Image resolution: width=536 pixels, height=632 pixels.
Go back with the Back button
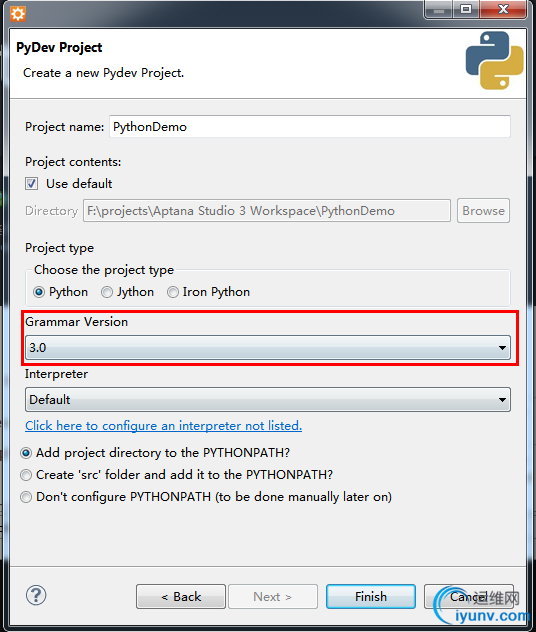coord(181,597)
